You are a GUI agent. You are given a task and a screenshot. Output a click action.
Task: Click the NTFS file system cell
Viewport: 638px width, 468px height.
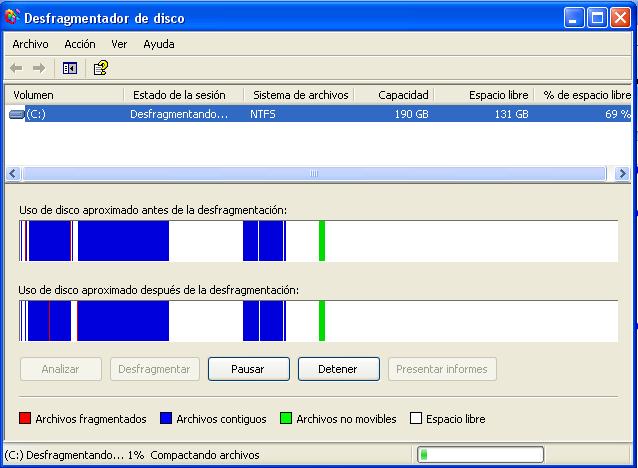263,114
